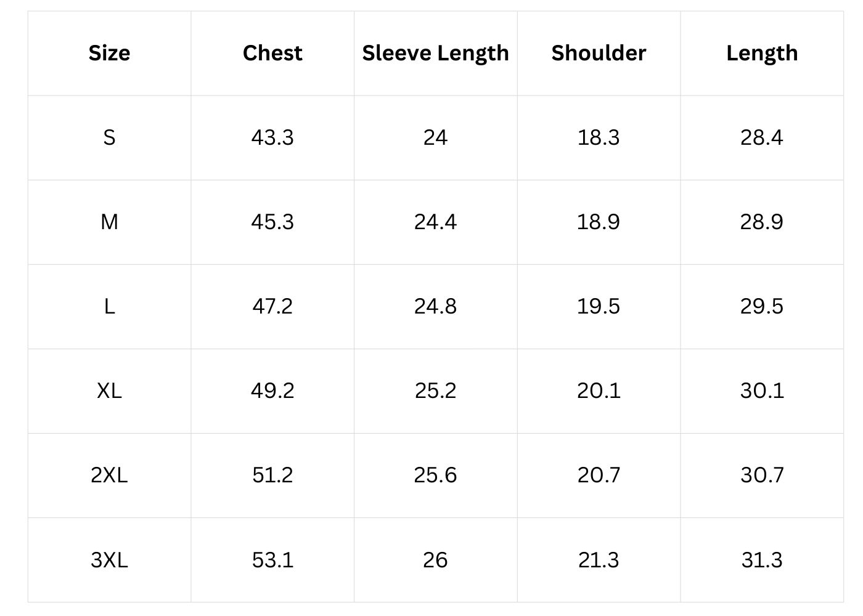This screenshot has height=616, width=863.
Task: Select chest value 47.2 for size L
Action: [272, 306]
